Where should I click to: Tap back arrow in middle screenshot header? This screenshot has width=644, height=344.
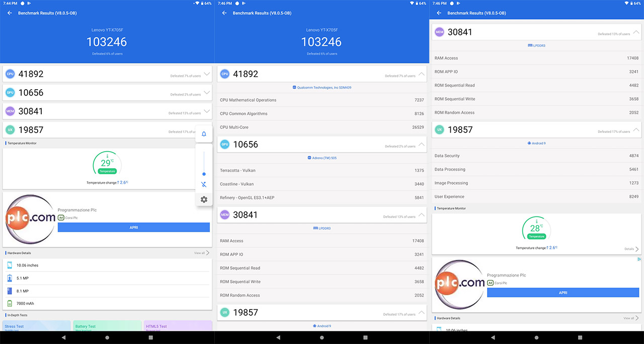pyautogui.click(x=224, y=13)
